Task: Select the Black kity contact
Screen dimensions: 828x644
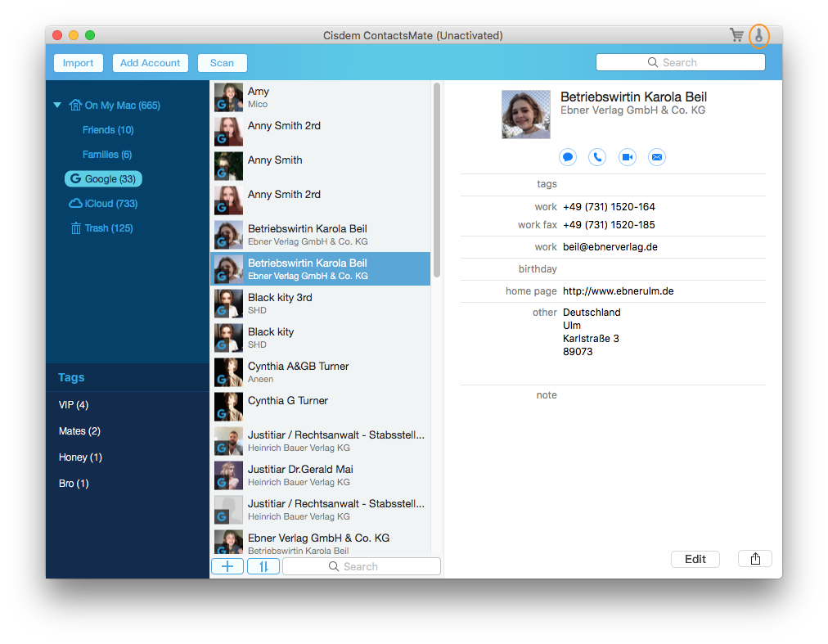Action: pos(321,338)
